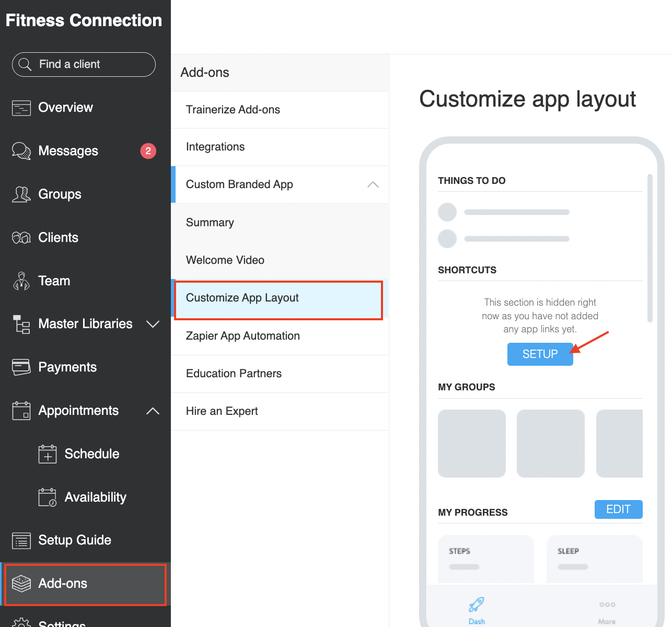Click the Master Libraries tree icon
This screenshot has height=627, width=672.
click(x=21, y=324)
